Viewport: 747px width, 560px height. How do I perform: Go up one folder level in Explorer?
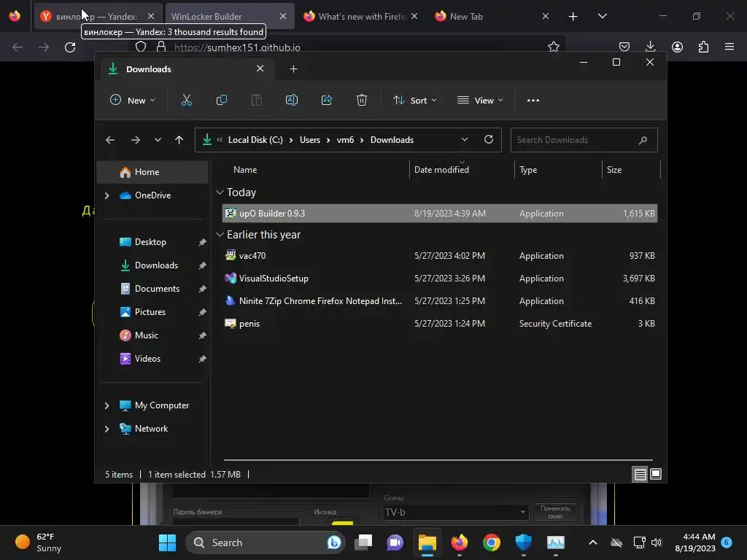179,140
